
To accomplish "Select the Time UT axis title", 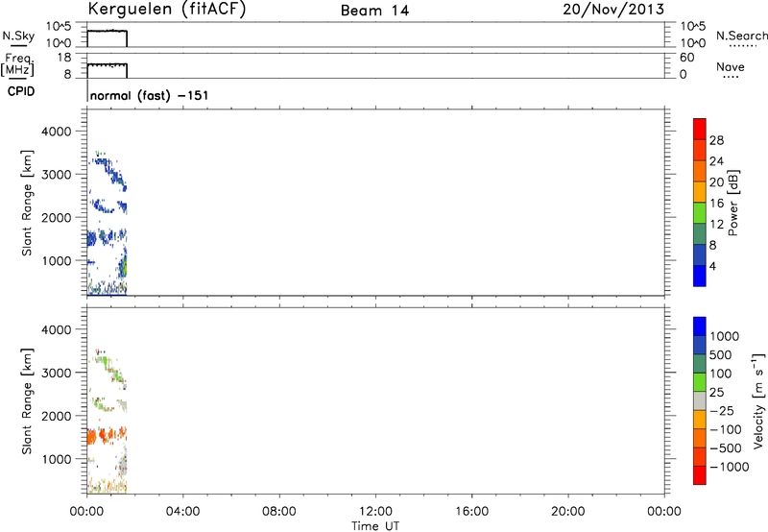I will click(375, 526).
